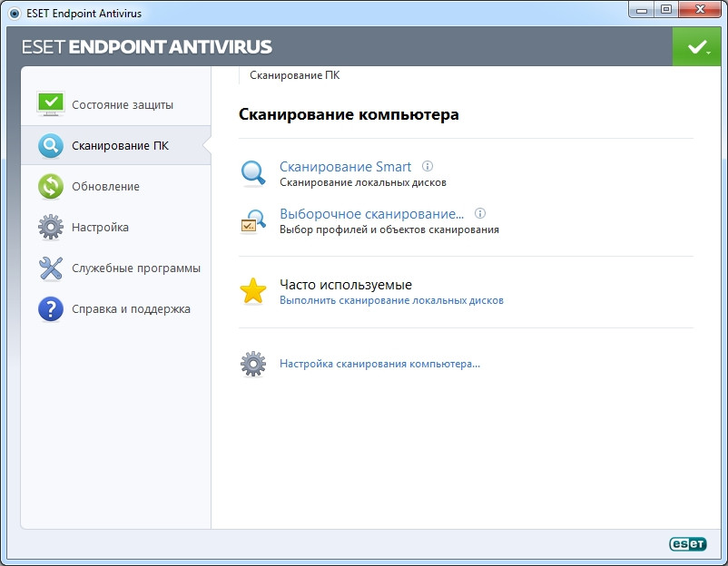Viewport: 728px width, 566px height.
Task: Open Настройка сканирования компьютера... link
Action: pyautogui.click(x=379, y=364)
